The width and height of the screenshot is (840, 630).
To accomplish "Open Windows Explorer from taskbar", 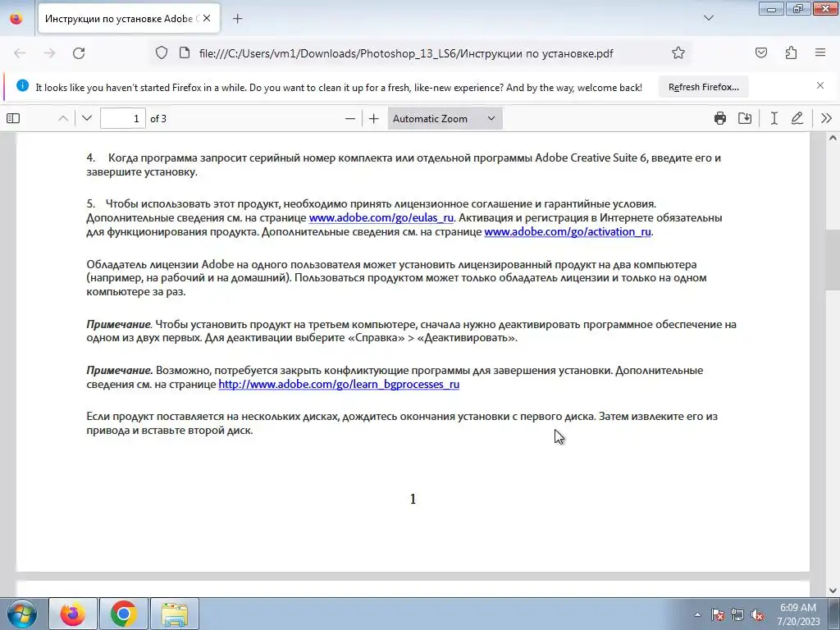I will click(175, 614).
